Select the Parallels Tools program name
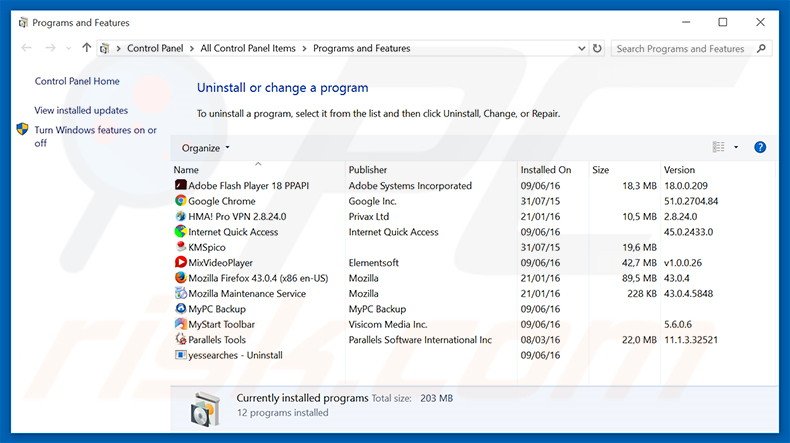Viewport: 790px width, 443px height. [x=217, y=340]
